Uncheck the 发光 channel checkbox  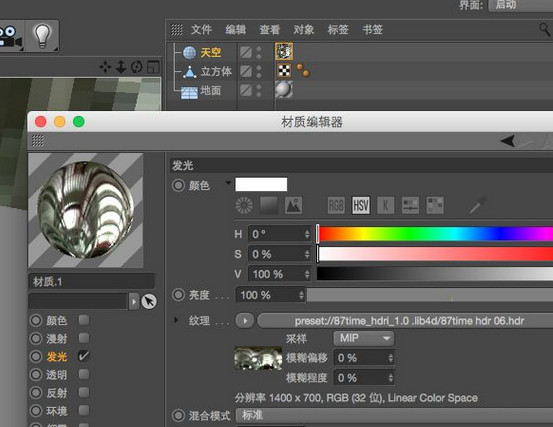coord(84,356)
